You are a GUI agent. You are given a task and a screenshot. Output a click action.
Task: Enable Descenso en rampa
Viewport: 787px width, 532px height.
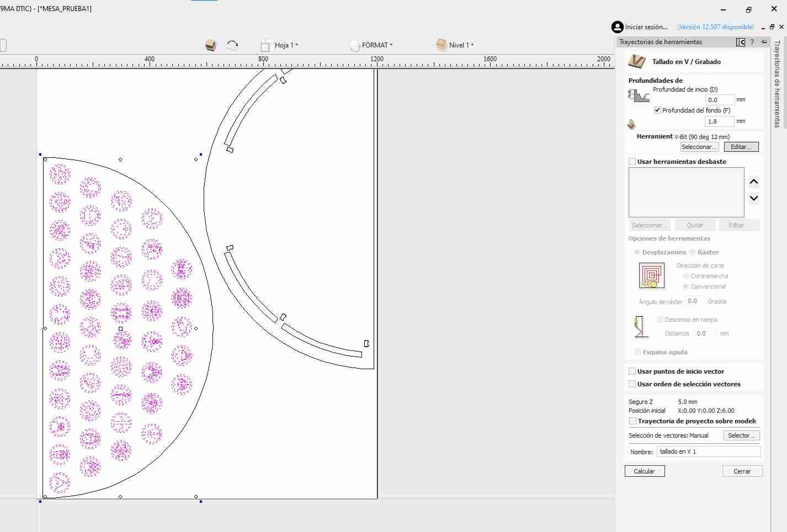(x=660, y=320)
